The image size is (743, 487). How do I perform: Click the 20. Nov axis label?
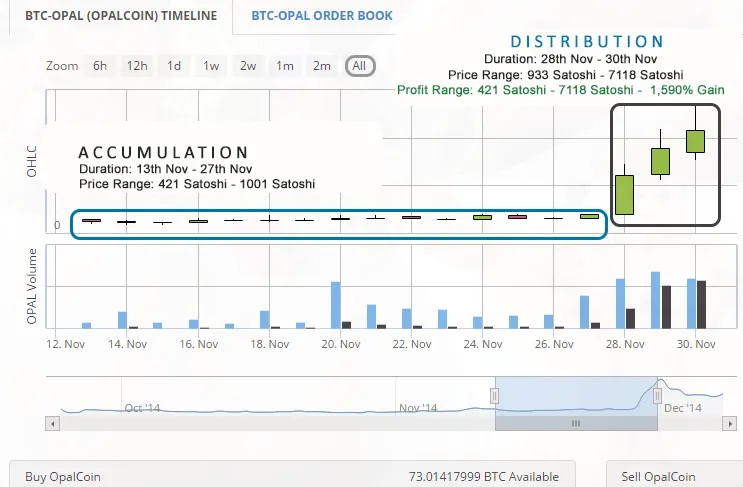point(341,344)
